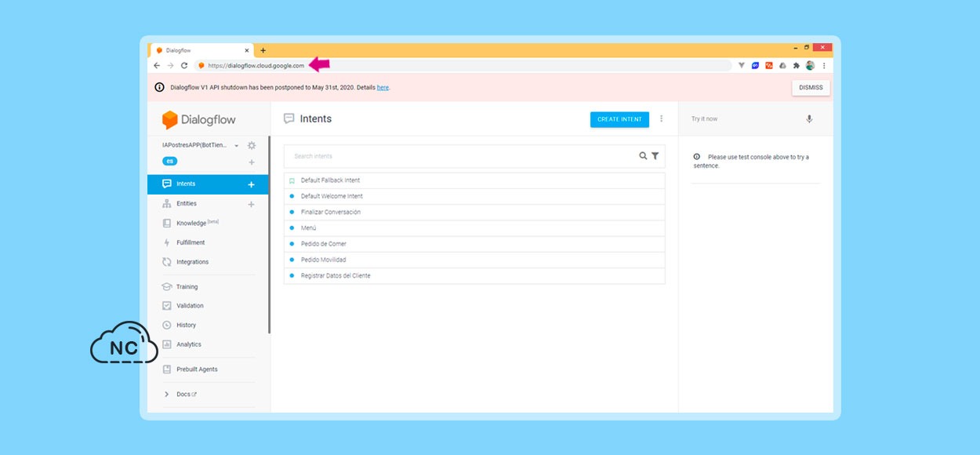Screen dimensions: 980x455
Task: Click the Dialogflow logo
Action: pos(198,119)
